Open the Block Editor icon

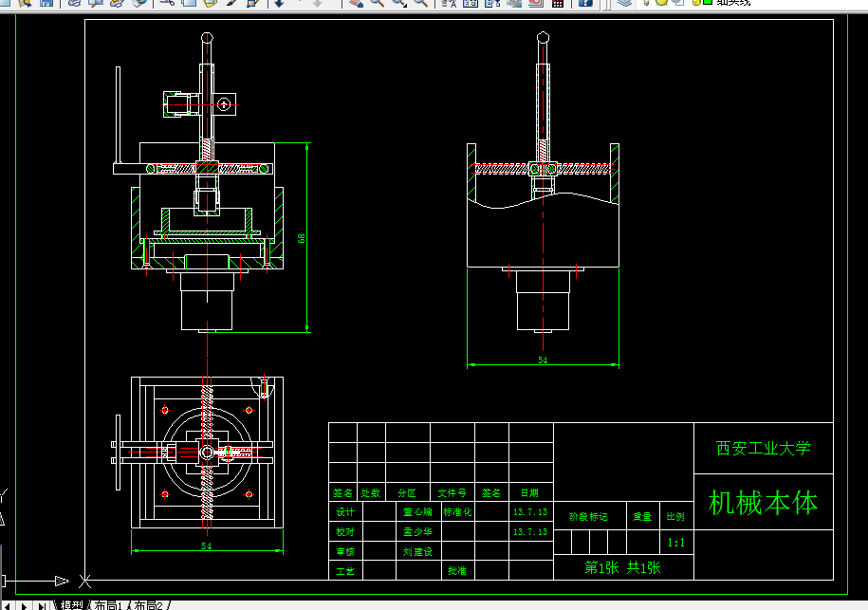(253, 3)
